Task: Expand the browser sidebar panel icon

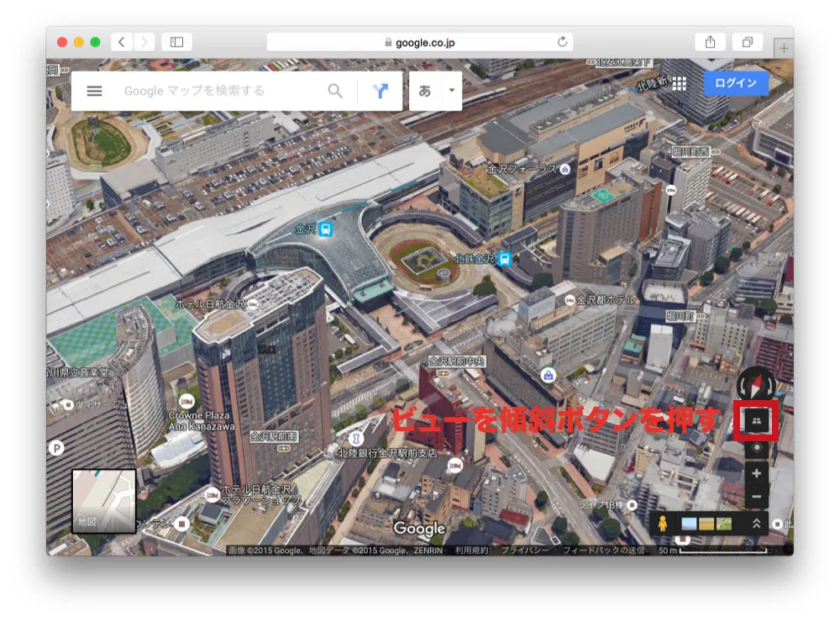Action: point(179,40)
